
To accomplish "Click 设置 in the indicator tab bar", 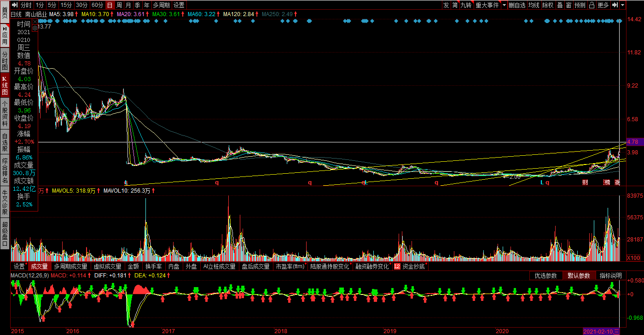I will pyautogui.click(x=19, y=266).
